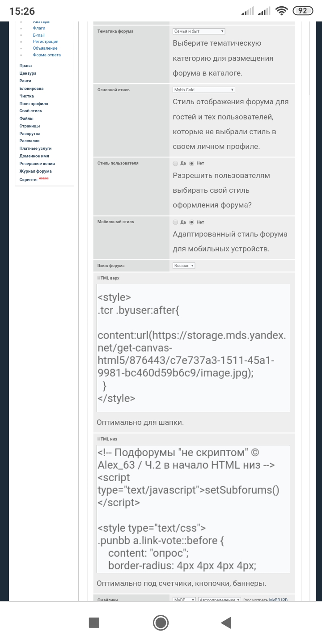This screenshot has height=644, width=322.
Task: Click inside the HTML низ text area
Action: pos(193,509)
